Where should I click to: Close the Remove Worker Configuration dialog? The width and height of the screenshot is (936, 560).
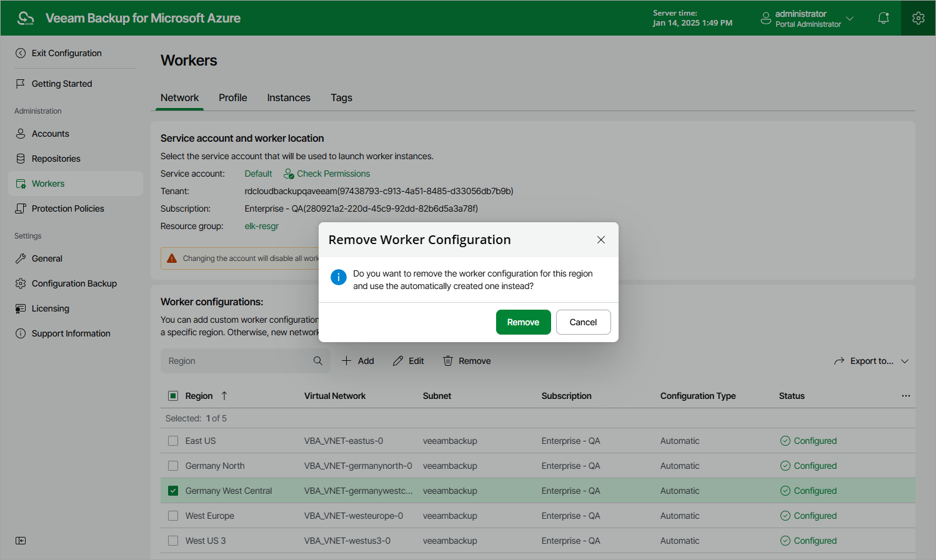point(601,240)
